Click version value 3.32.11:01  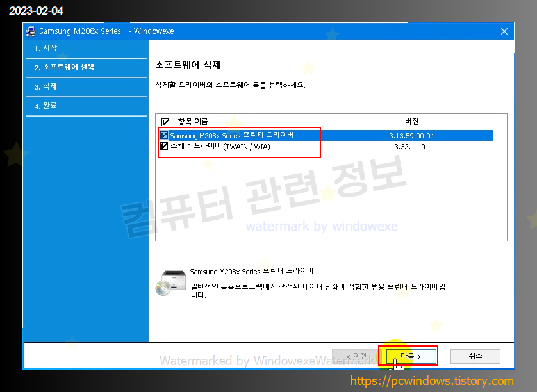coord(411,147)
